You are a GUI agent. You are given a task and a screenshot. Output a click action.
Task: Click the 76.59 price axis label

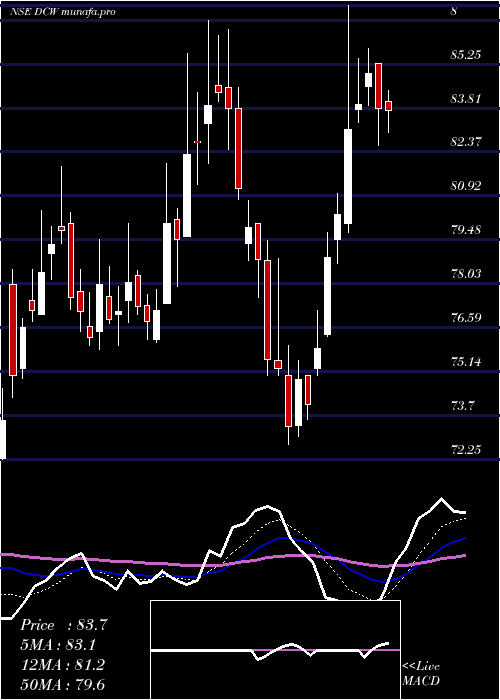point(466,318)
